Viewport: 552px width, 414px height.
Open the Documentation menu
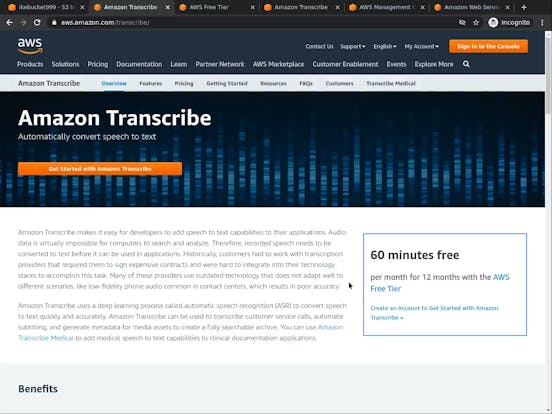click(139, 64)
